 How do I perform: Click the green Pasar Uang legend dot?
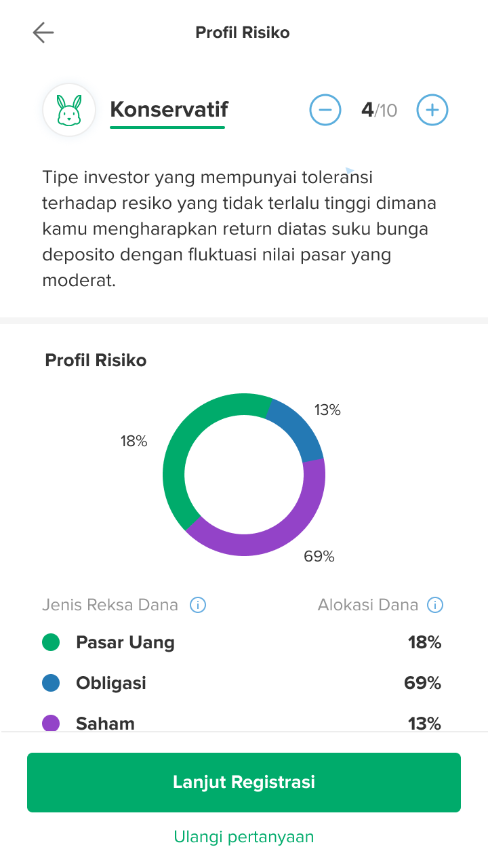pos(50,642)
